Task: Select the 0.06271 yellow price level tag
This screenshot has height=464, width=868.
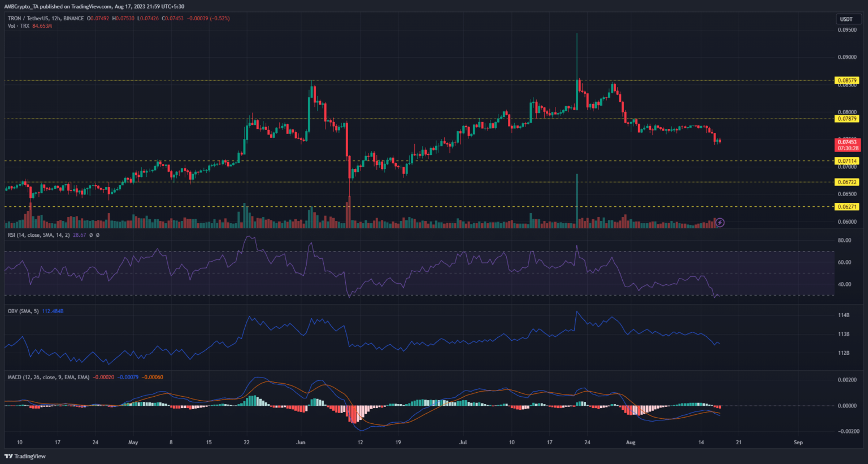Action: (x=847, y=207)
